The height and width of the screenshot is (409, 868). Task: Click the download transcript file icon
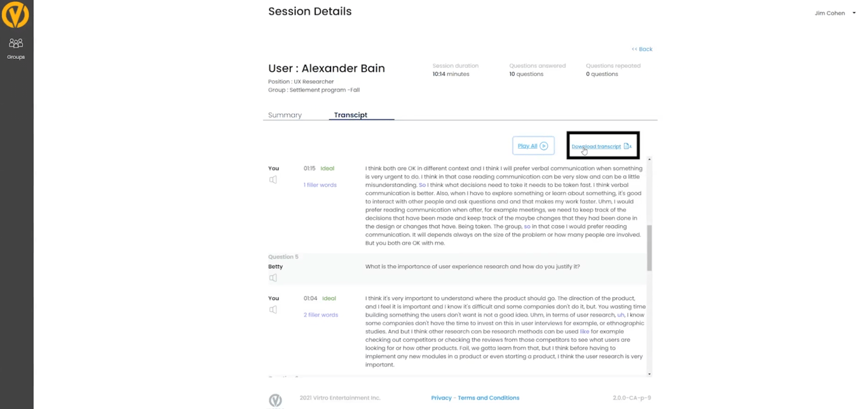point(627,146)
